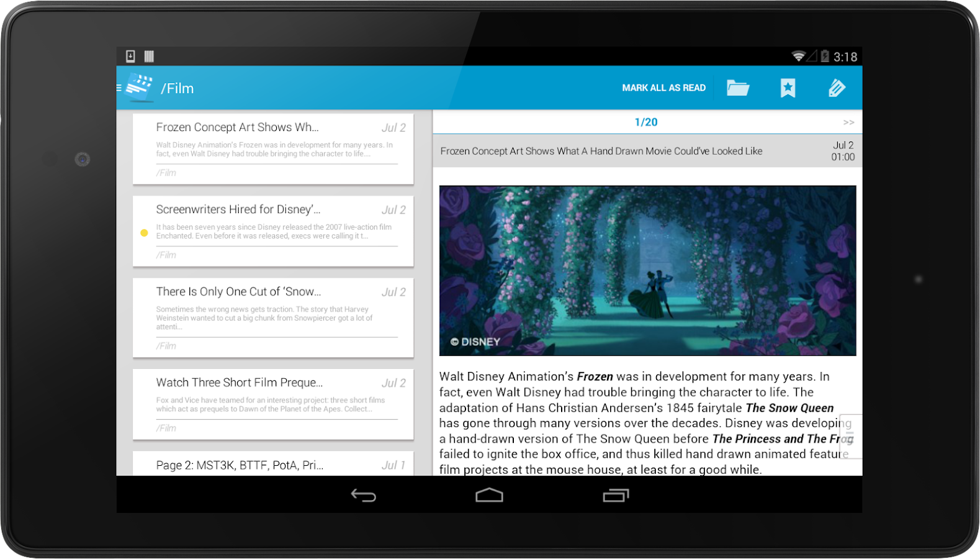Screen dimensions: 980x559
Task: Click yellow unread dot on Screenwriters item
Action: click(144, 233)
